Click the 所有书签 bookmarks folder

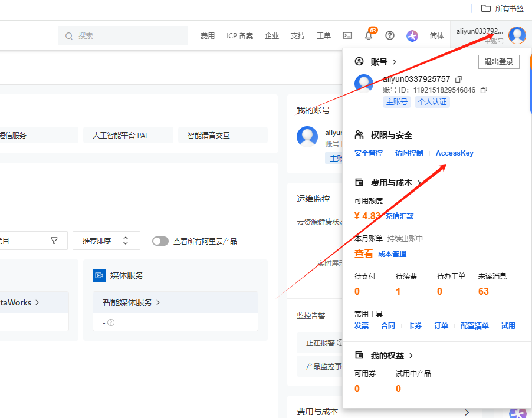[x=503, y=8]
